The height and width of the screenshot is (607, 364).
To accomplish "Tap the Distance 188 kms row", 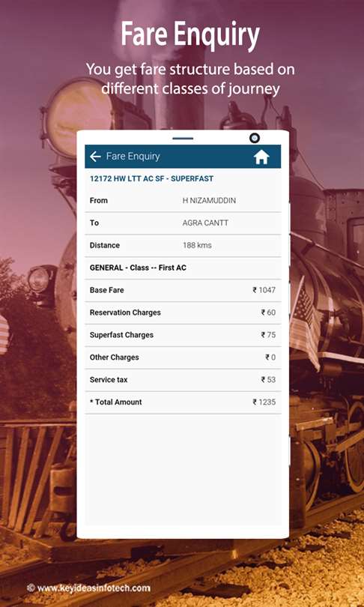I will point(183,246).
